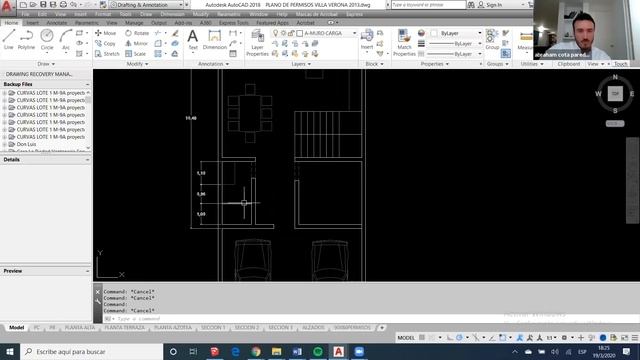Expand the Layers panel

pyautogui.click(x=301, y=64)
